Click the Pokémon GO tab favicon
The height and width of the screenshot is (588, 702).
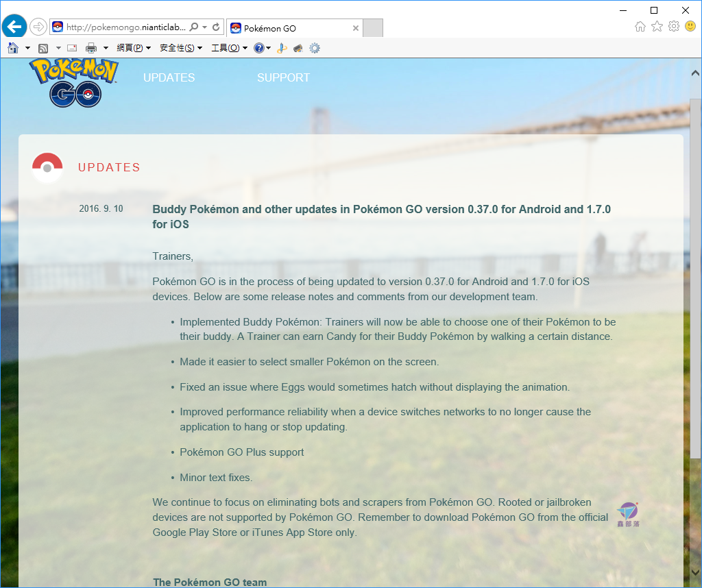[x=236, y=28]
